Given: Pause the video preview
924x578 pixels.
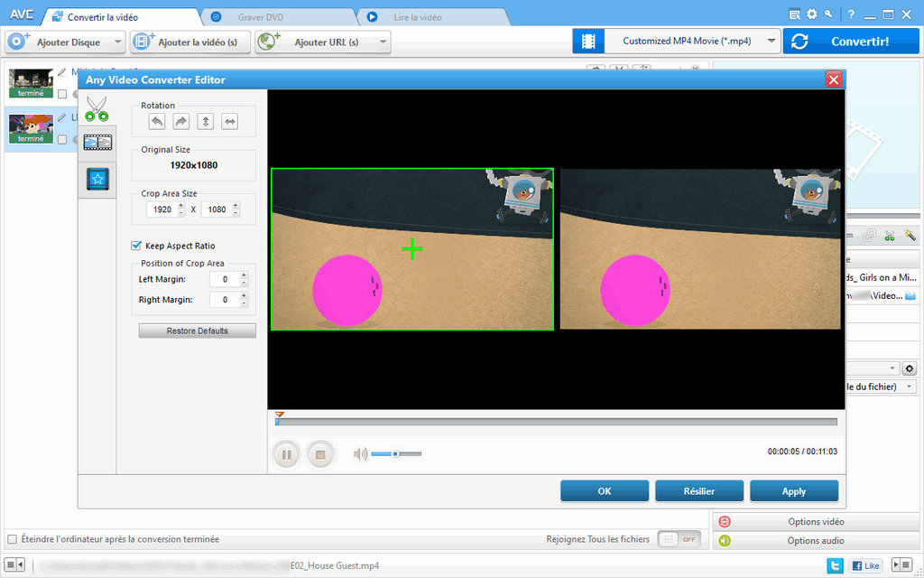Looking at the screenshot, I should tap(287, 455).
